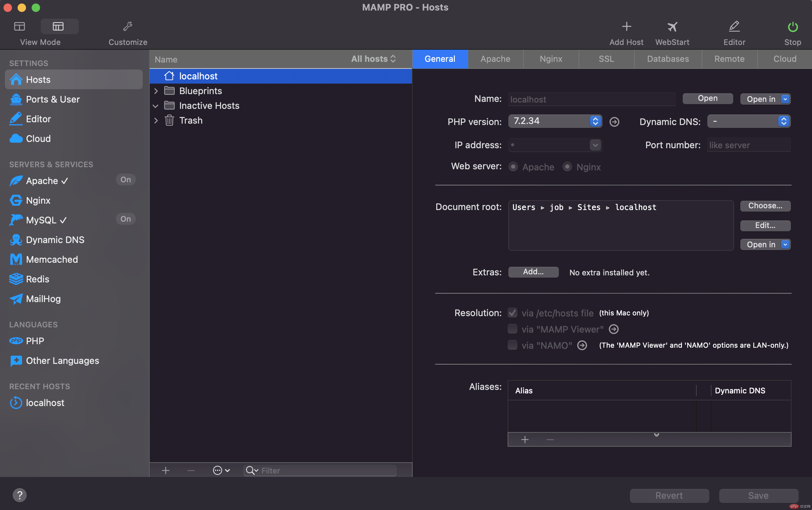Screen dimensions: 812x510
Task: Switch to the Nginx tab
Action: (551, 59)
